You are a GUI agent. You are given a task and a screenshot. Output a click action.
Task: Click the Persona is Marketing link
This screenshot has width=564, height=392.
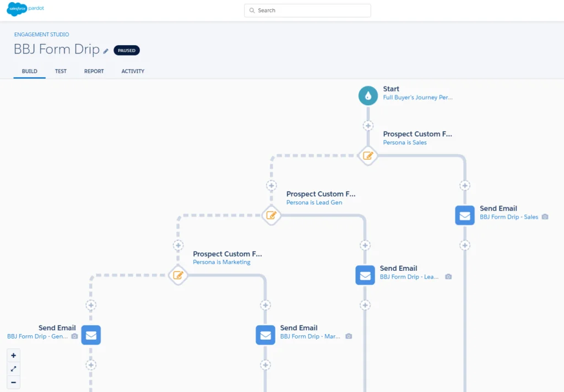[x=221, y=262]
